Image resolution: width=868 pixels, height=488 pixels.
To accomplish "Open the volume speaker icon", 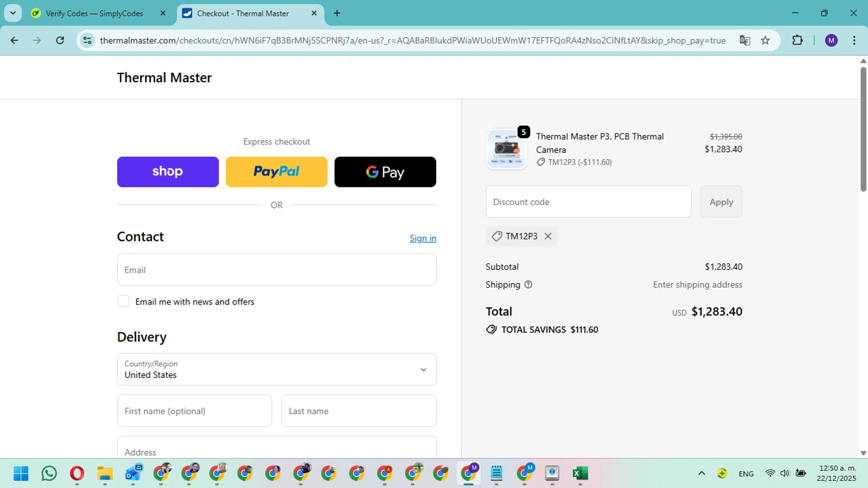I will (785, 474).
